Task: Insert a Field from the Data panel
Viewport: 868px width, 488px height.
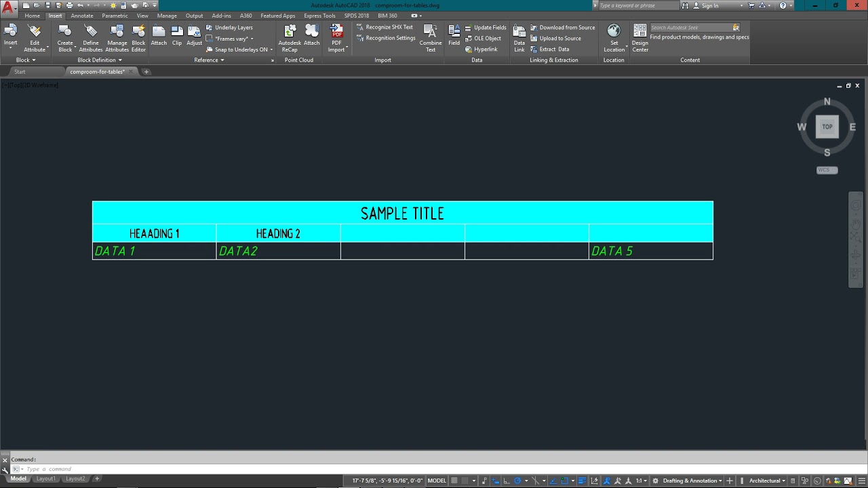Action: tap(454, 35)
